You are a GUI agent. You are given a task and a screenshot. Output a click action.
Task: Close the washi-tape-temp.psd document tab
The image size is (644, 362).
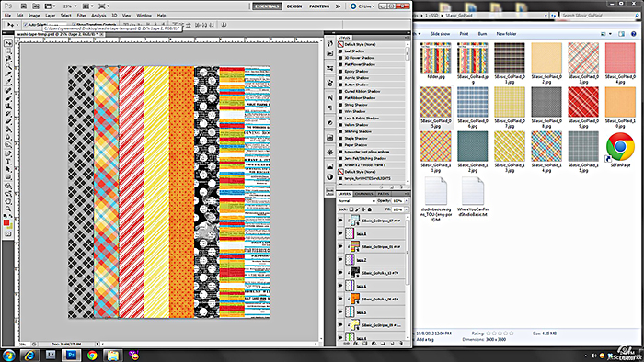102,34
